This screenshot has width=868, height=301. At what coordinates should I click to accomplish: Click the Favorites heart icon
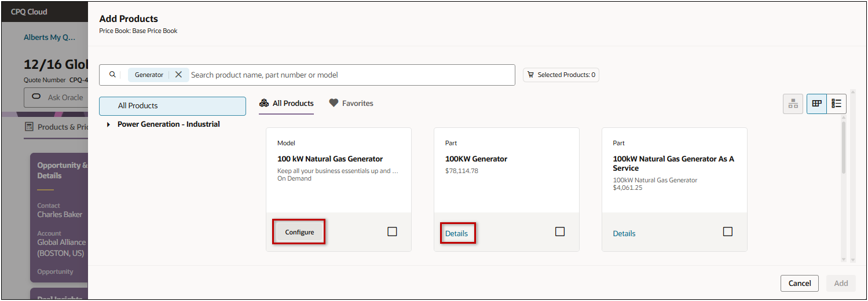point(334,103)
